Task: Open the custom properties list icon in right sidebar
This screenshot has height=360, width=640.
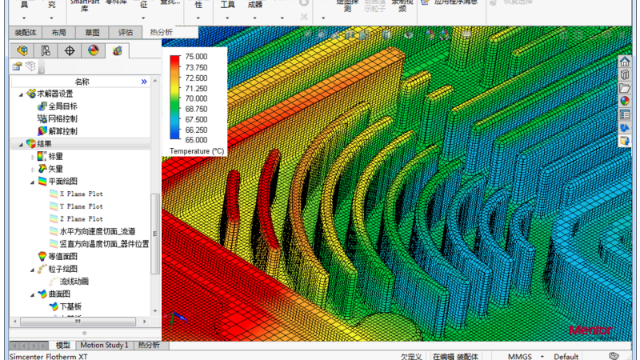Action: click(624, 114)
